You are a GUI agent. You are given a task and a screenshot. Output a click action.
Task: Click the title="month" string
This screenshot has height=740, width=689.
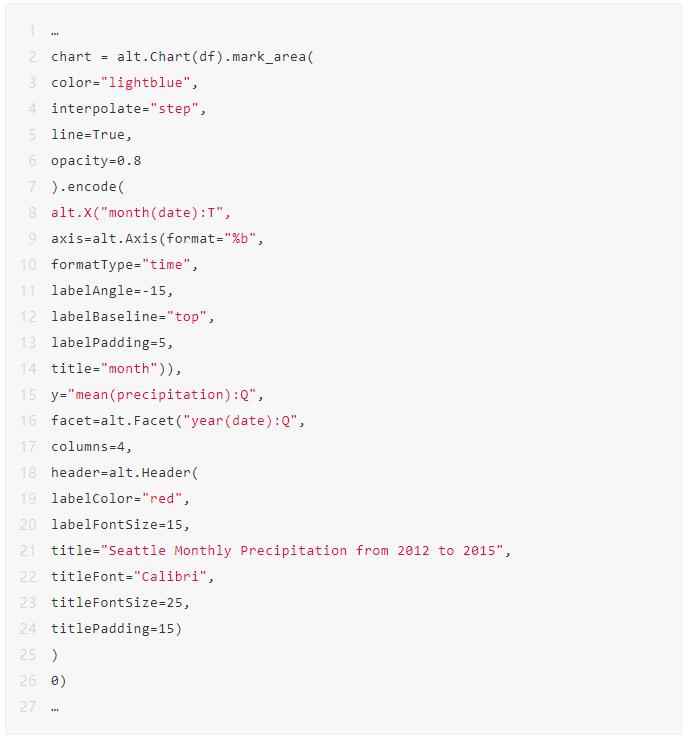[x=129, y=369]
